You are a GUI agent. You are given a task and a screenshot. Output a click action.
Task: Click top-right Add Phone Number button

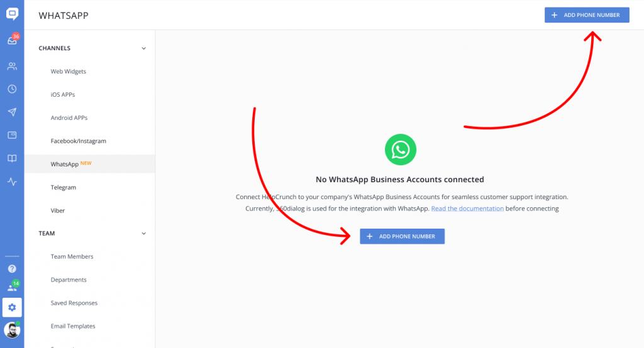pyautogui.click(x=587, y=15)
